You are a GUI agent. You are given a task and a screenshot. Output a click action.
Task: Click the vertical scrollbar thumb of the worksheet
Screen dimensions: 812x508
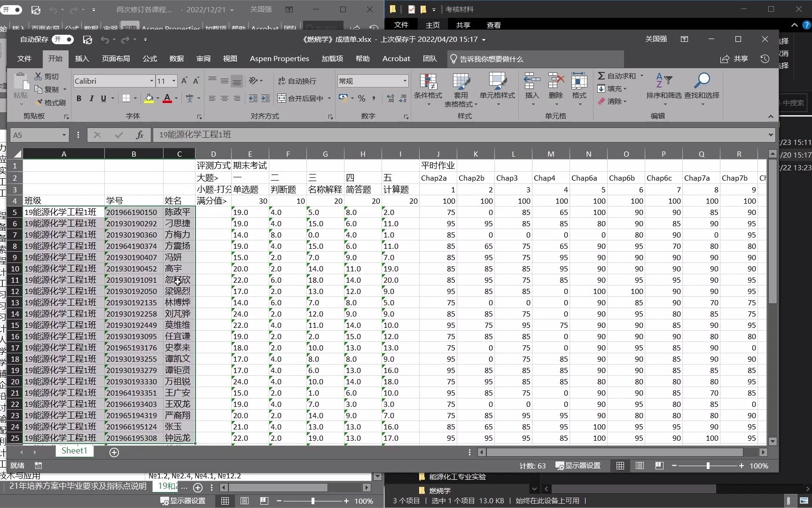(x=772, y=230)
